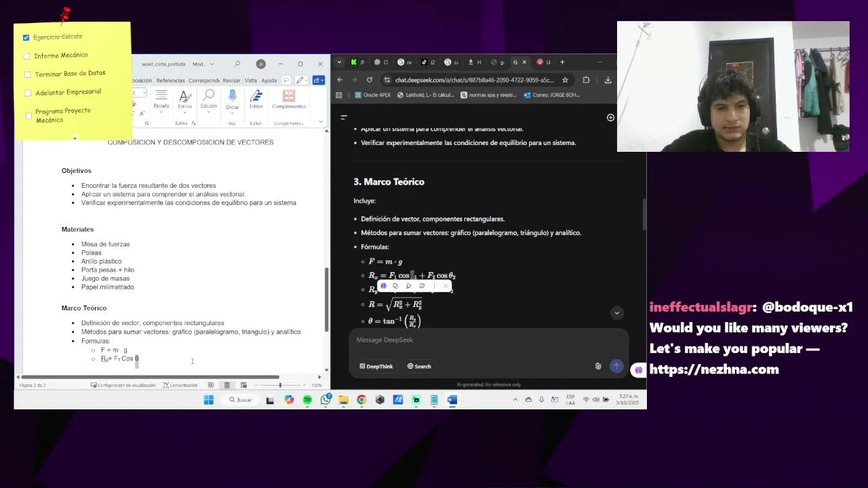Viewport: 868px width, 488px height.
Task: Click the Word horizontal scrollbar
Action: click(x=150, y=377)
